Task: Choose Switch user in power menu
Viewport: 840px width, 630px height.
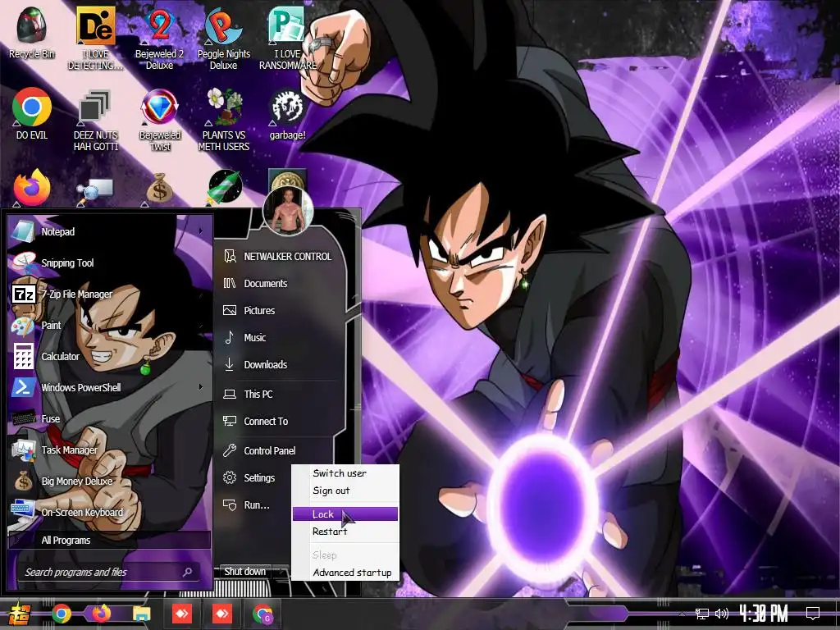Action: (x=345, y=473)
